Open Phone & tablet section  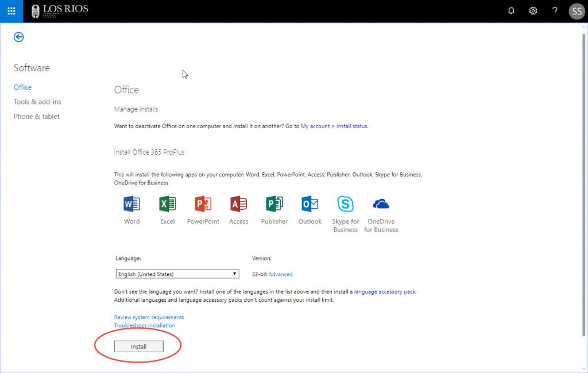(x=37, y=116)
